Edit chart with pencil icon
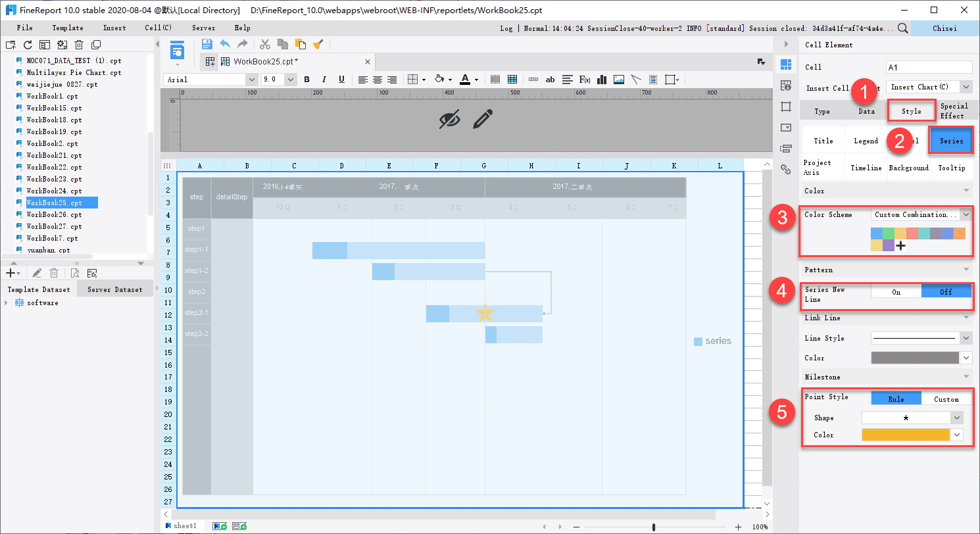The width and height of the screenshot is (980, 534). [483, 119]
